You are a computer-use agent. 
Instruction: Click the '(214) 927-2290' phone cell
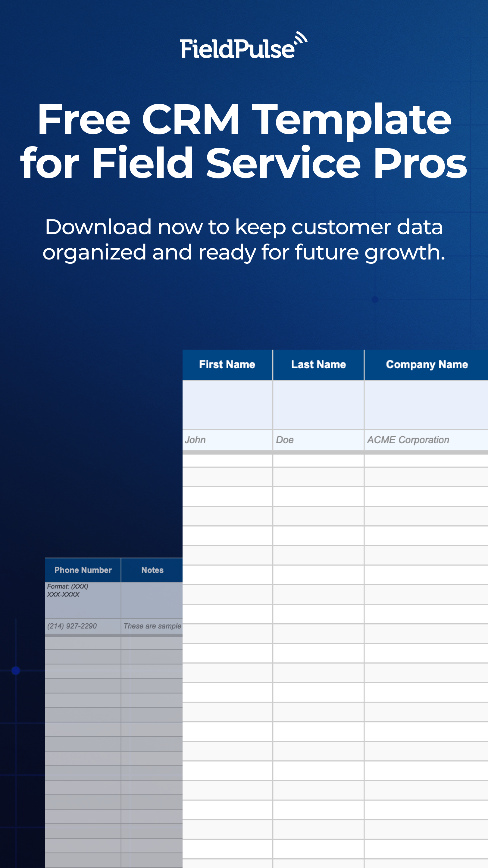[83, 626]
